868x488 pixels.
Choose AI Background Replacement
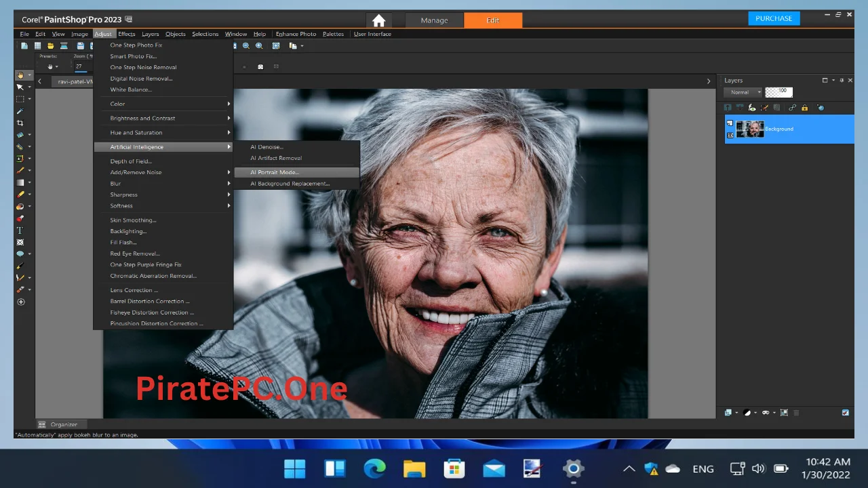296,184
